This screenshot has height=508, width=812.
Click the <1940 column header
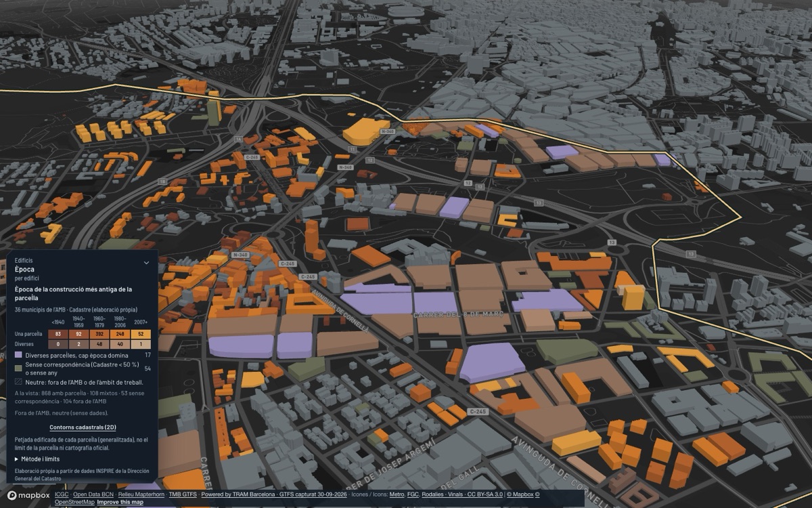[x=58, y=322]
